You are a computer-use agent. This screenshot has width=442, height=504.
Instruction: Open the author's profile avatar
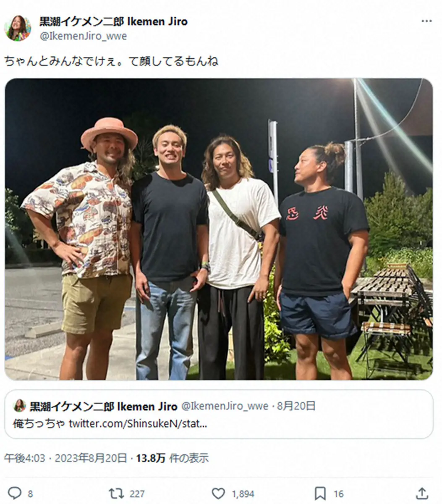[x=18, y=28]
